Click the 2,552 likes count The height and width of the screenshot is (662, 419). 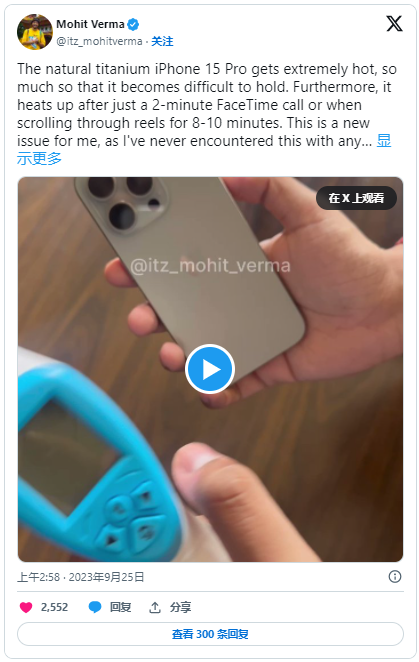(x=54, y=607)
